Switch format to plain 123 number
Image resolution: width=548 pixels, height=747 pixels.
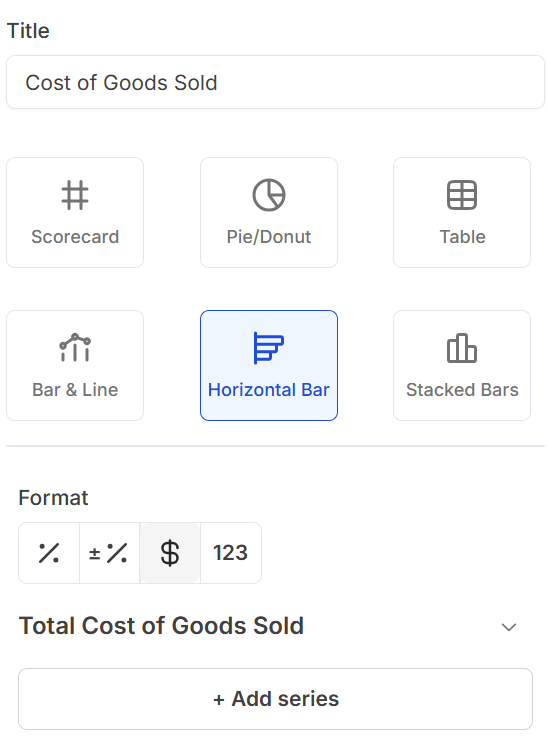tap(231, 553)
